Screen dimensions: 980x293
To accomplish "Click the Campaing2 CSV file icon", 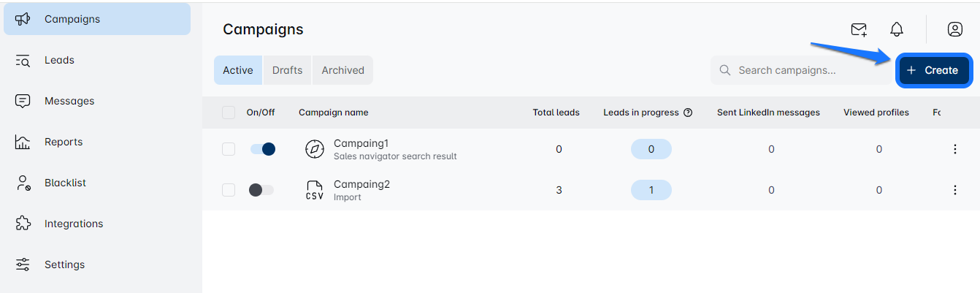I will click(x=314, y=190).
